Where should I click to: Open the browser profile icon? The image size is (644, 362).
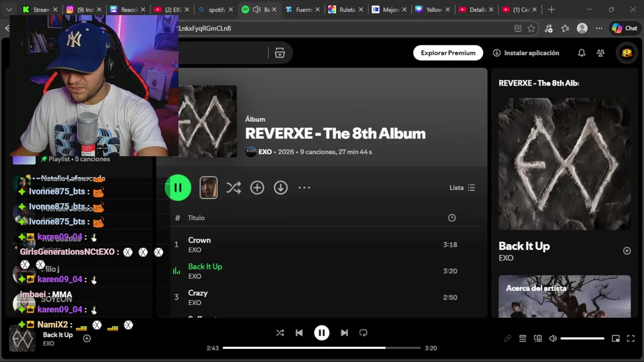point(582,29)
